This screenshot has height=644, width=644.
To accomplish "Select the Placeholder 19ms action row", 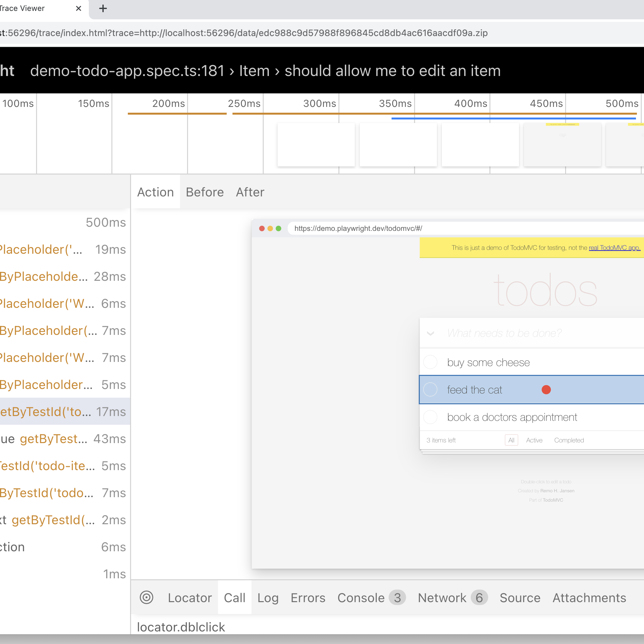I will pyautogui.click(x=65, y=249).
